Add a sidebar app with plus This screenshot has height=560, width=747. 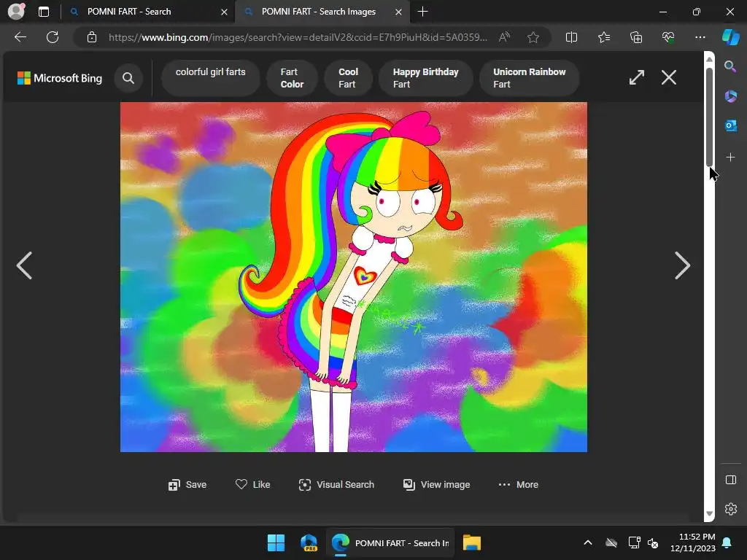(x=730, y=157)
